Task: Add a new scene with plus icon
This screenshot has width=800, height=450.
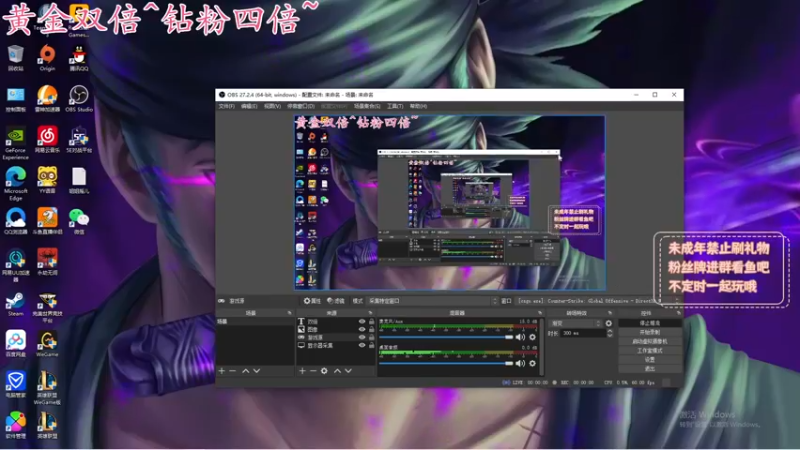Action: point(222,371)
